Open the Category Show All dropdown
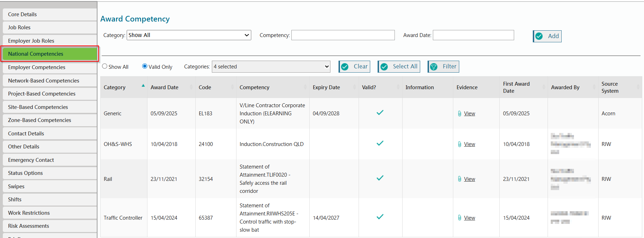The height and width of the screenshot is (238, 644). coord(189,35)
